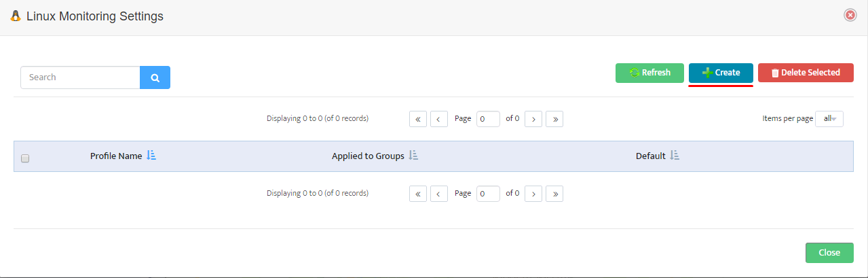This screenshot has height=278, width=868.
Task: Open the Items per page dropdown
Action: coord(829,119)
